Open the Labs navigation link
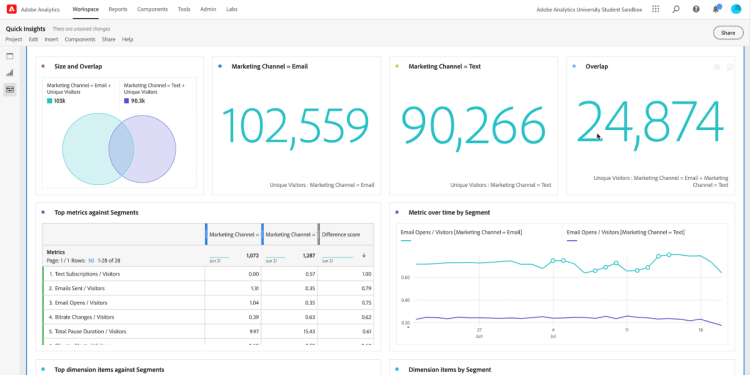This screenshot has height=375, width=750. click(232, 9)
